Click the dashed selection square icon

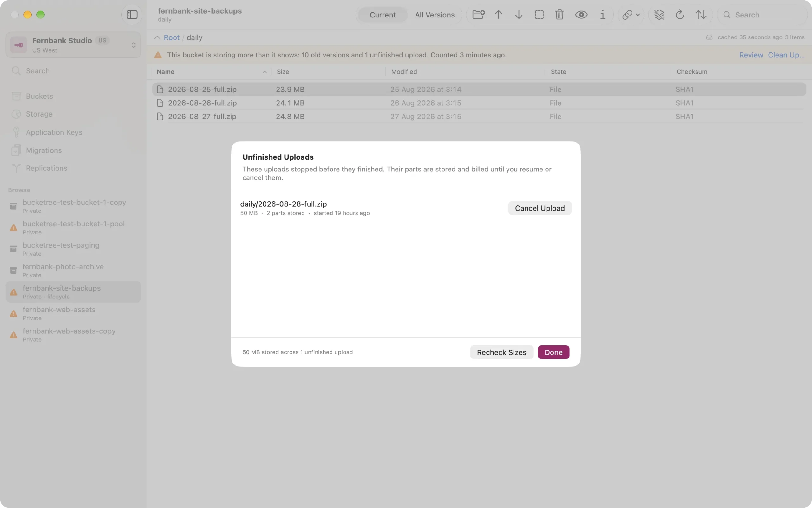(539, 15)
